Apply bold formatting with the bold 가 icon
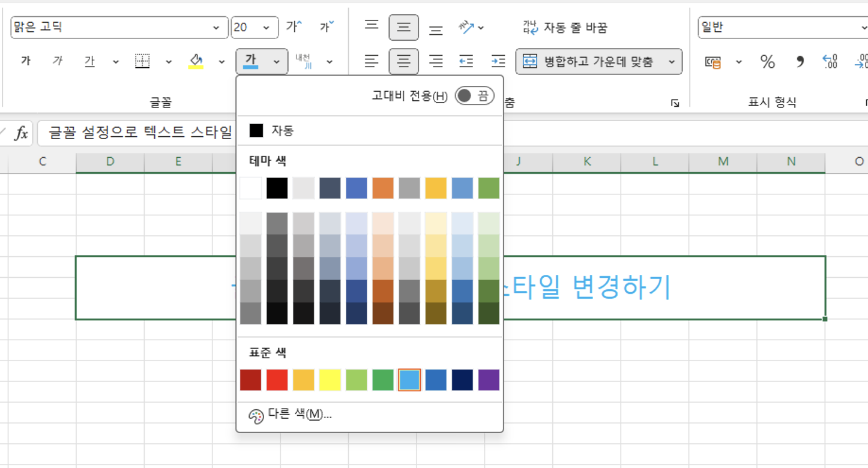The image size is (868, 468). pos(26,61)
